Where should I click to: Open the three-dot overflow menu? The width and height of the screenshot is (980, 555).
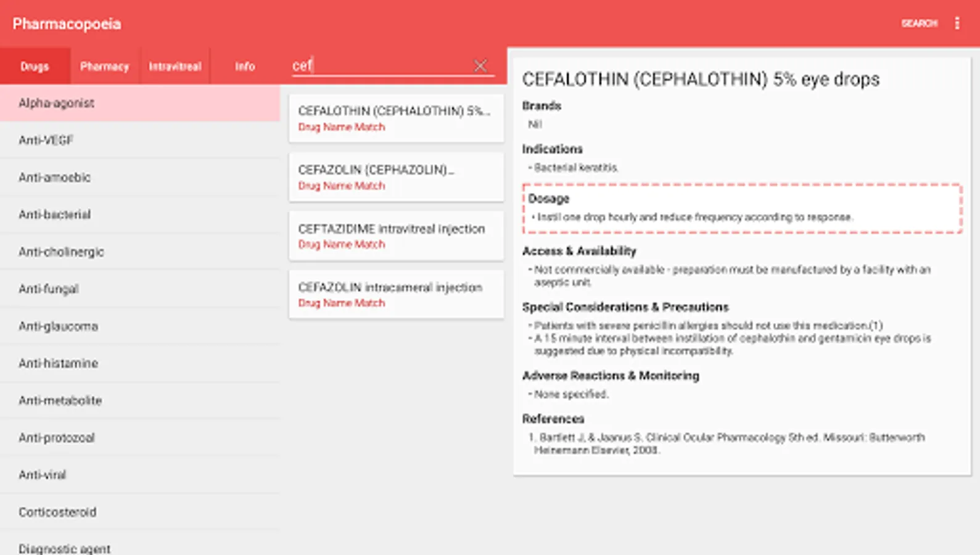pos(957,23)
